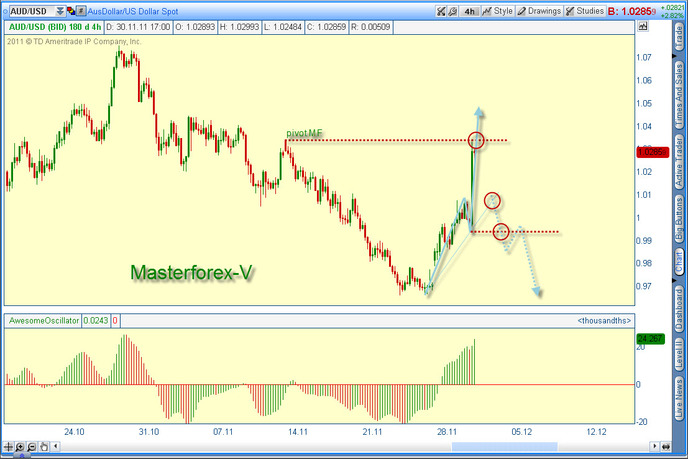
Task: Click the small chart icon above price axis
Action: pyautogui.click(x=643, y=26)
